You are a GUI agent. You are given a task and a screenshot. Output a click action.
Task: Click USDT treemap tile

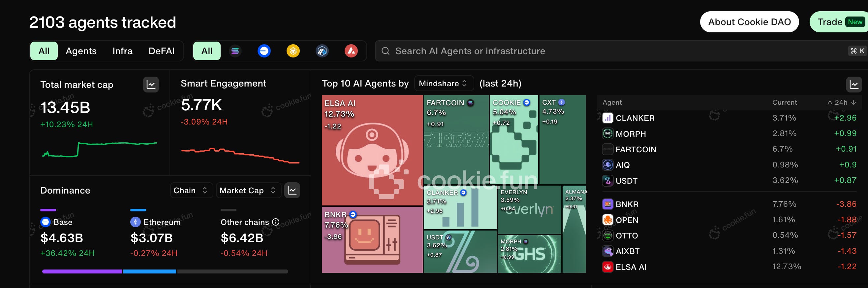(x=460, y=252)
